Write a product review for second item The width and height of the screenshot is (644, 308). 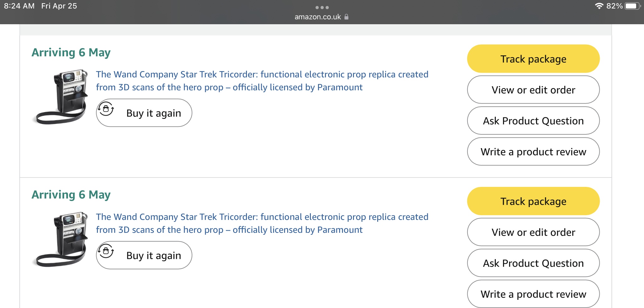533,294
